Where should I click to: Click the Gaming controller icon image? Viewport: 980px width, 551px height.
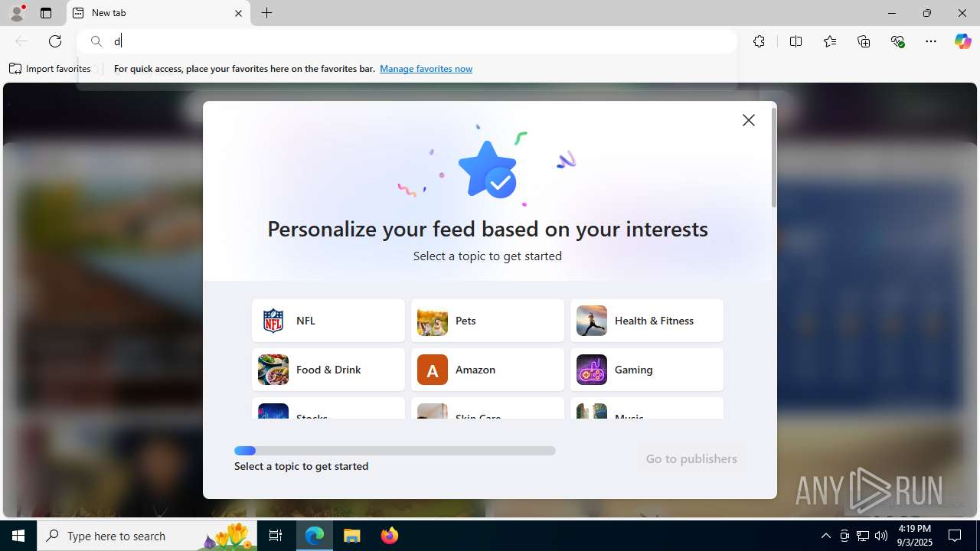592,370
